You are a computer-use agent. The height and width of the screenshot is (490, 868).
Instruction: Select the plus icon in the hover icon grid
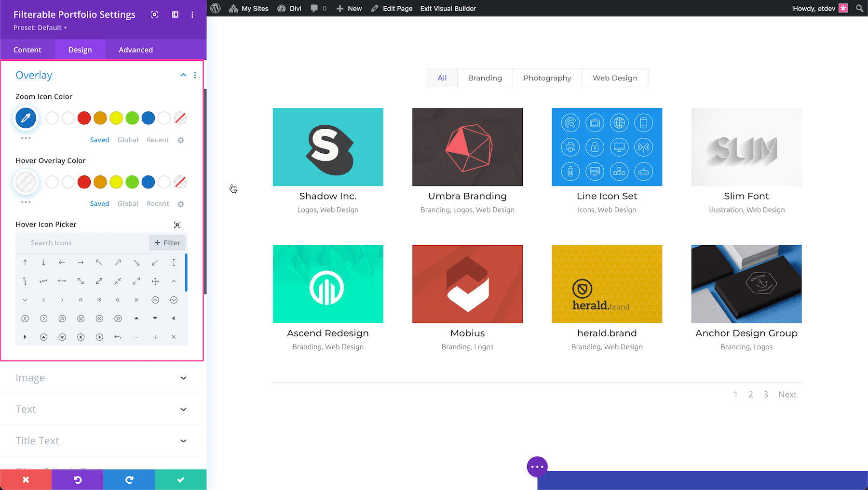click(x=155, y=337)
